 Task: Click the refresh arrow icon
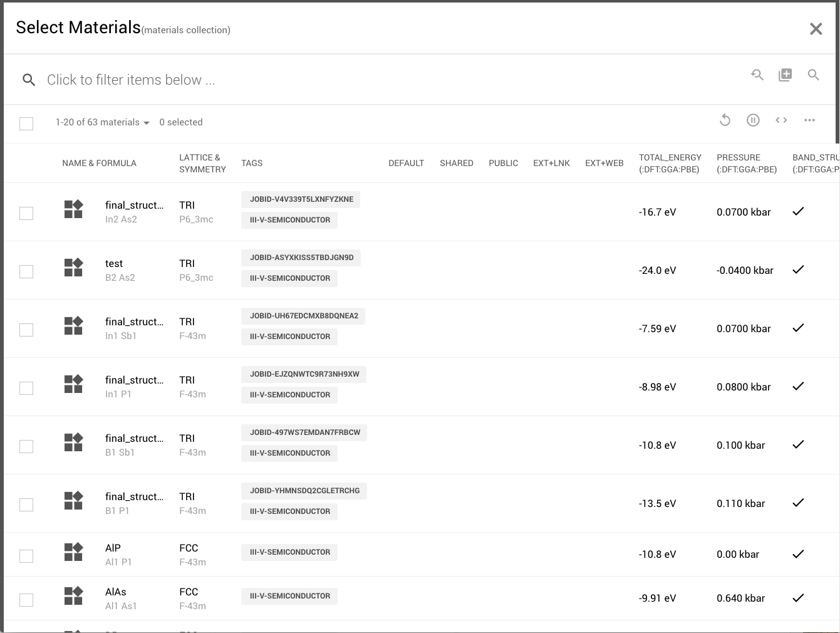point(725,120)
